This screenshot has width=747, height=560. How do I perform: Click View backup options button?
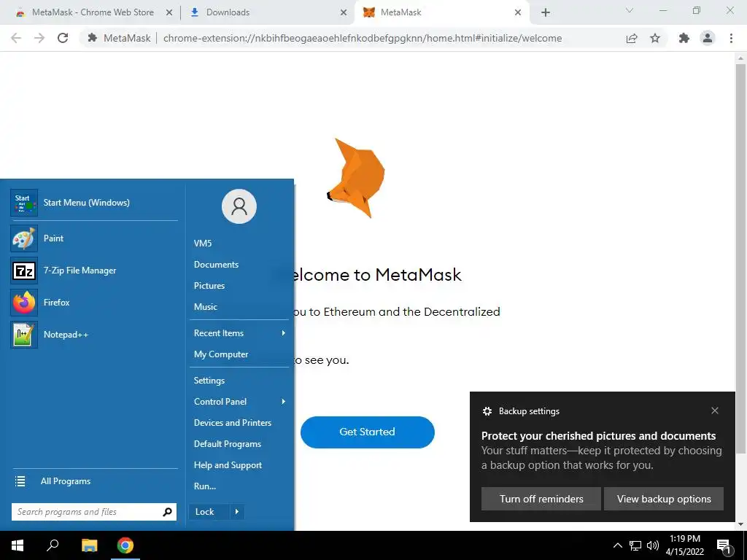[x=664, y=499]
